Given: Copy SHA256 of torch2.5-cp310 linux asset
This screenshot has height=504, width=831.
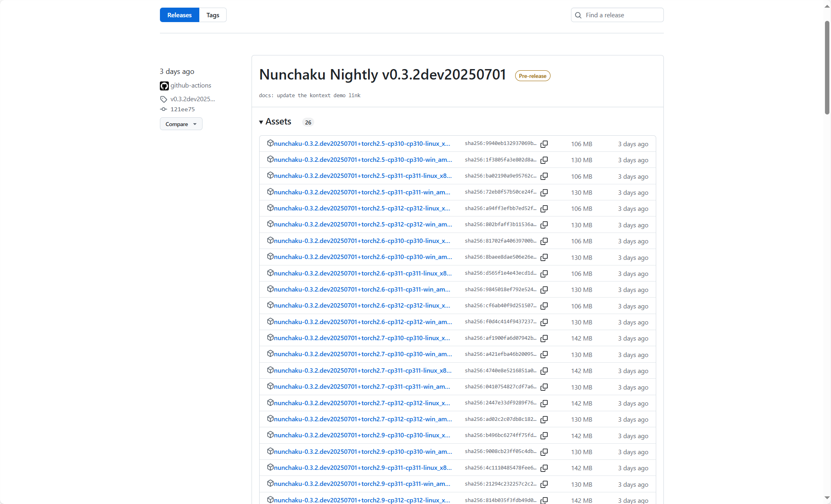Looking at the screenshot, I should pos(544,144).
